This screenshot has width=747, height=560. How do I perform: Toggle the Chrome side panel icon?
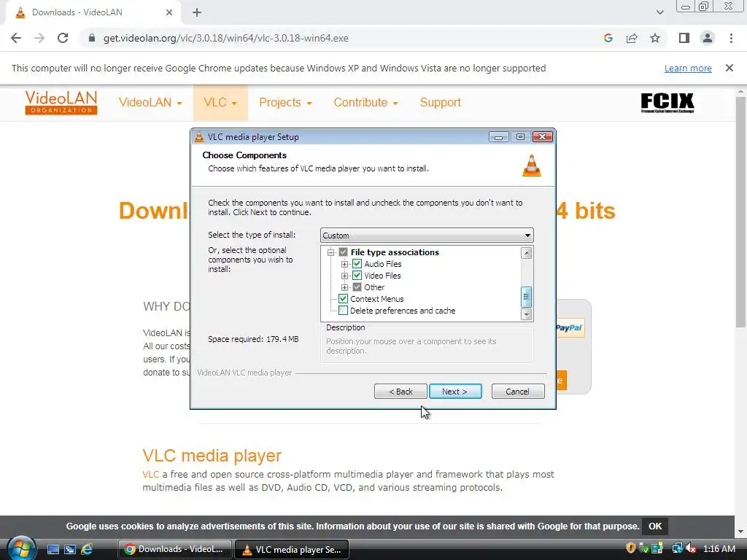684,38
